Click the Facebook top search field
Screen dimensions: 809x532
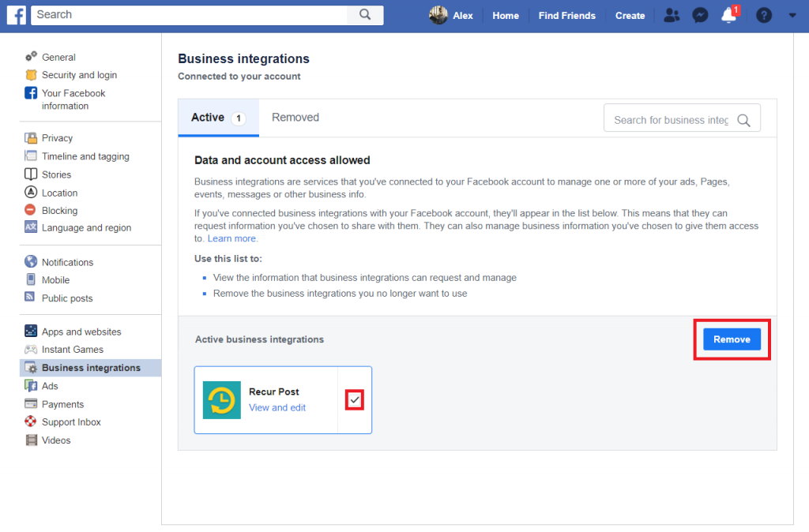[190, 15]
